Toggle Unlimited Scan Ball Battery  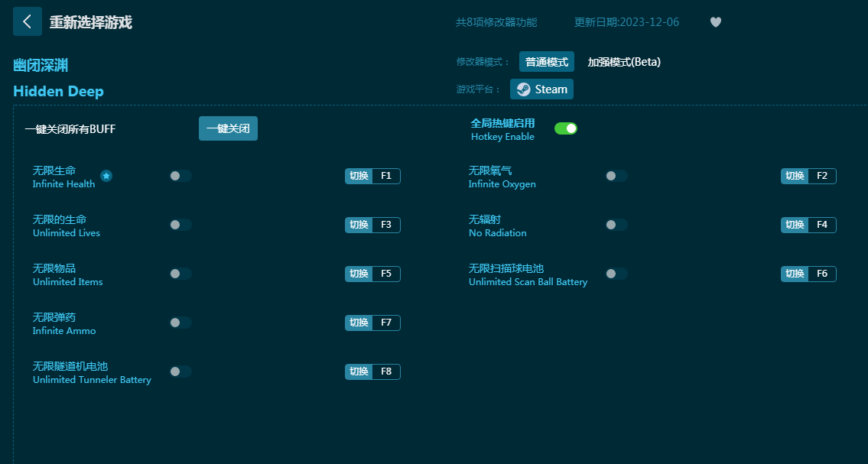click(x=616, y=274)
